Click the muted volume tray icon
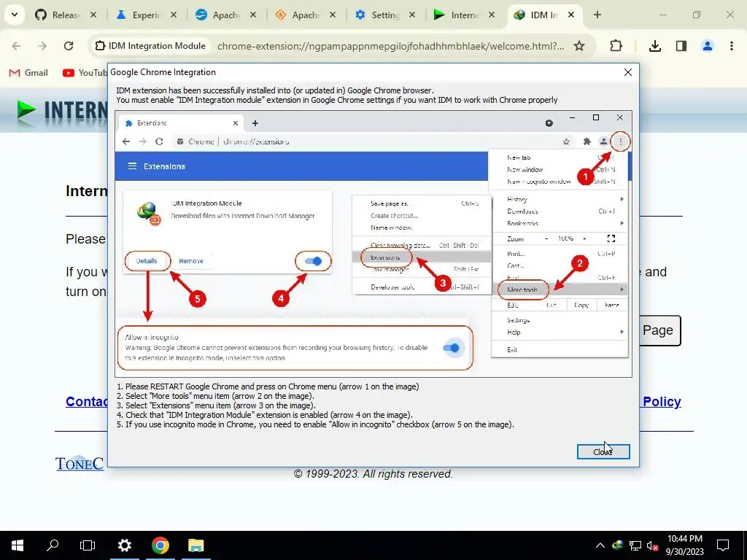 click(x=652, y=545)
